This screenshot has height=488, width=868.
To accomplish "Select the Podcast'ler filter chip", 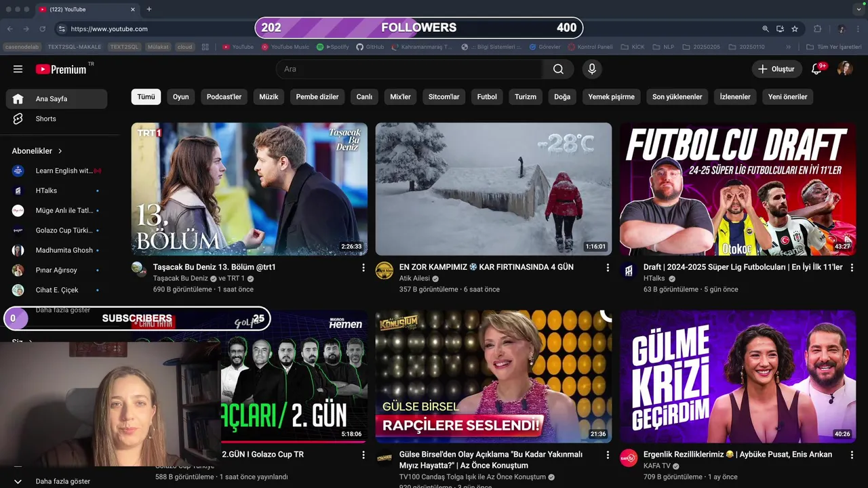I will pos(224,97).
